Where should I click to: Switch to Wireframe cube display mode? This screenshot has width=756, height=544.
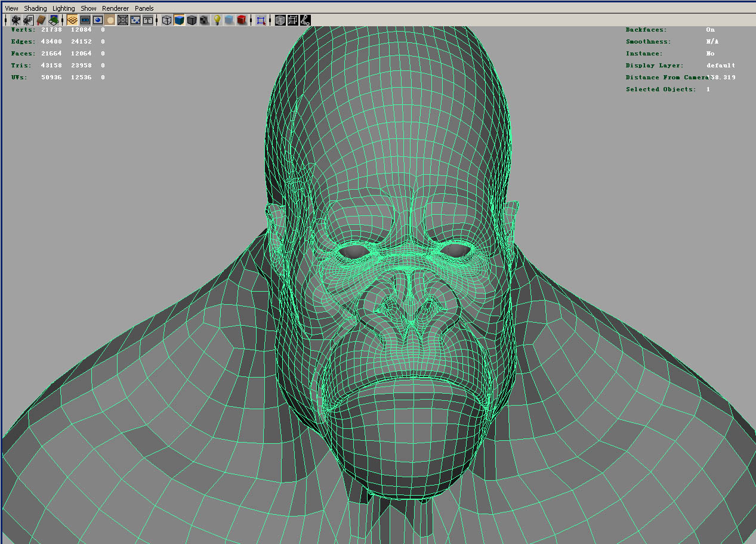click(167, 20)
